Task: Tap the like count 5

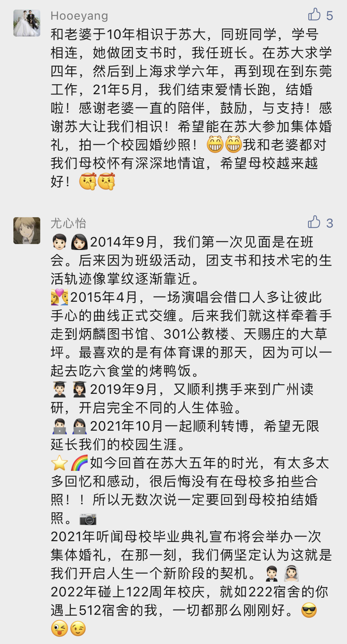Action: 330,16
